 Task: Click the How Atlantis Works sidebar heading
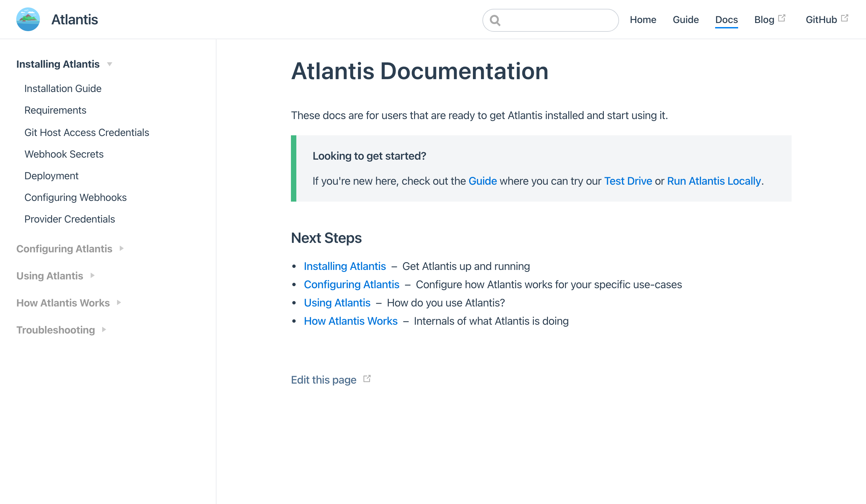pyautogui.click(x=63, y=303)
